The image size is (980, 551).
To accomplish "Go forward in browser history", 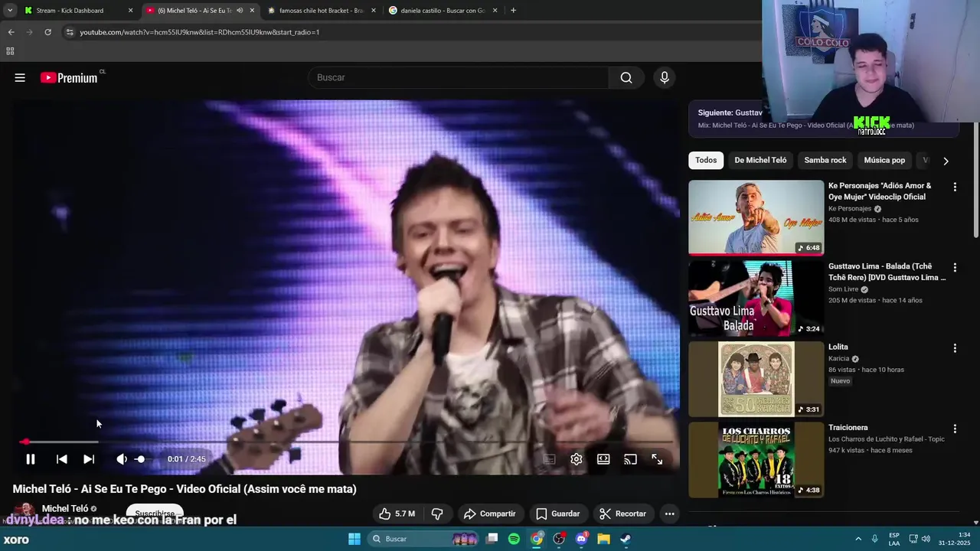I will (29, 32).
